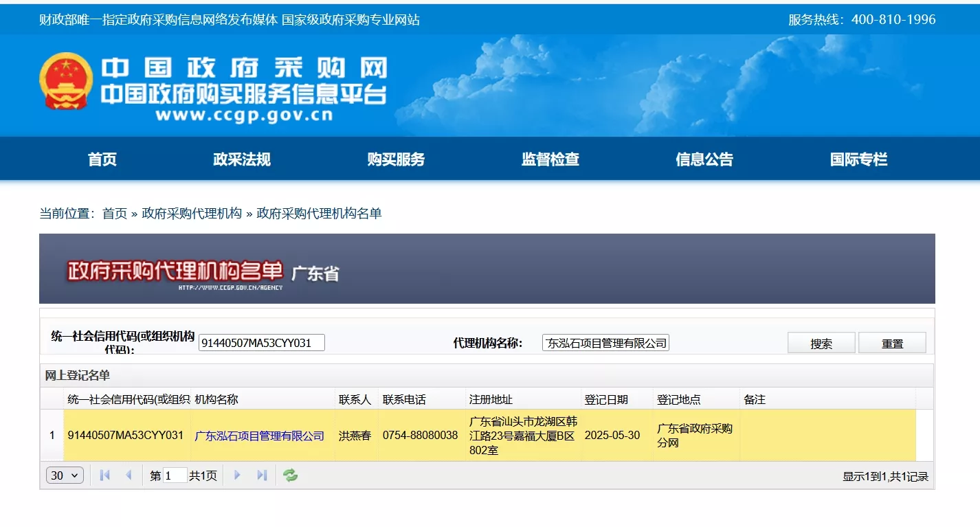Jump to last page of results

pyautogui.click(x=262, y=475)
